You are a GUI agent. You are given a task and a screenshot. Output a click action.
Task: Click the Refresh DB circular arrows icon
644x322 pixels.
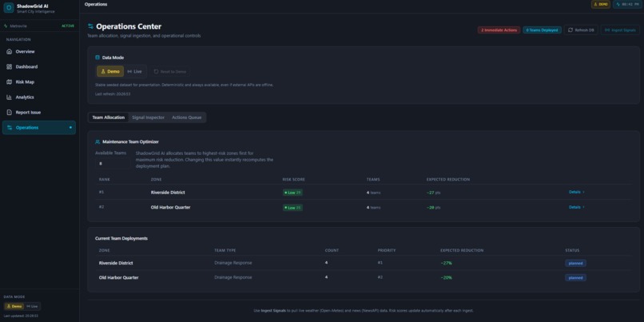pyautogui.click(x=570, y=30)
